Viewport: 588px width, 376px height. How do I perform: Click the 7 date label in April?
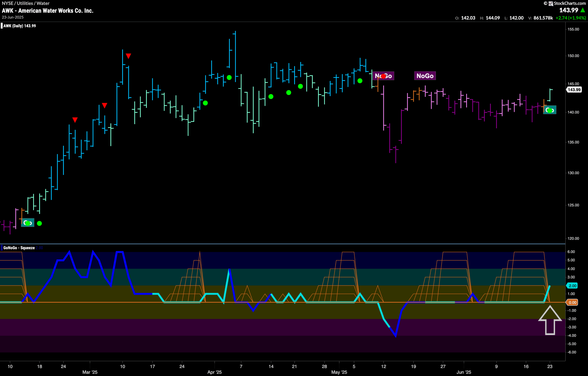point(241,367)
